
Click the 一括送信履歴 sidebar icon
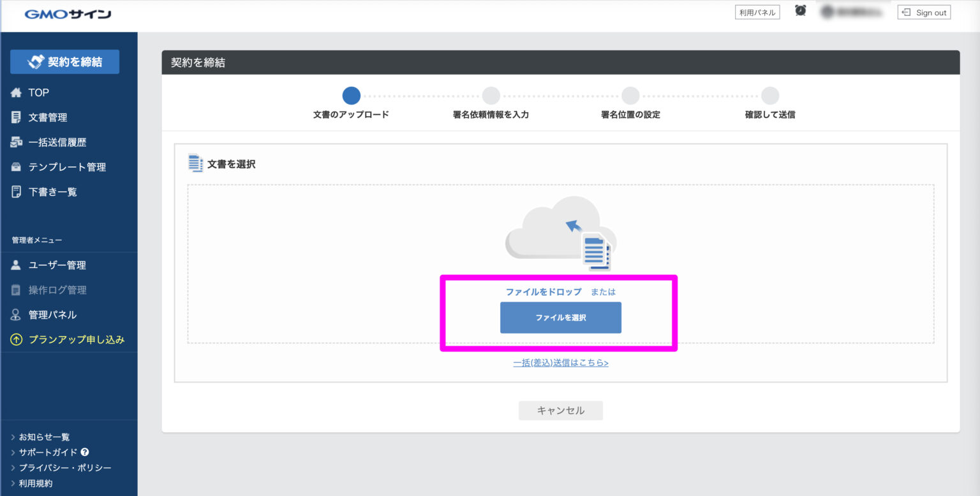[x=17, y=142]
